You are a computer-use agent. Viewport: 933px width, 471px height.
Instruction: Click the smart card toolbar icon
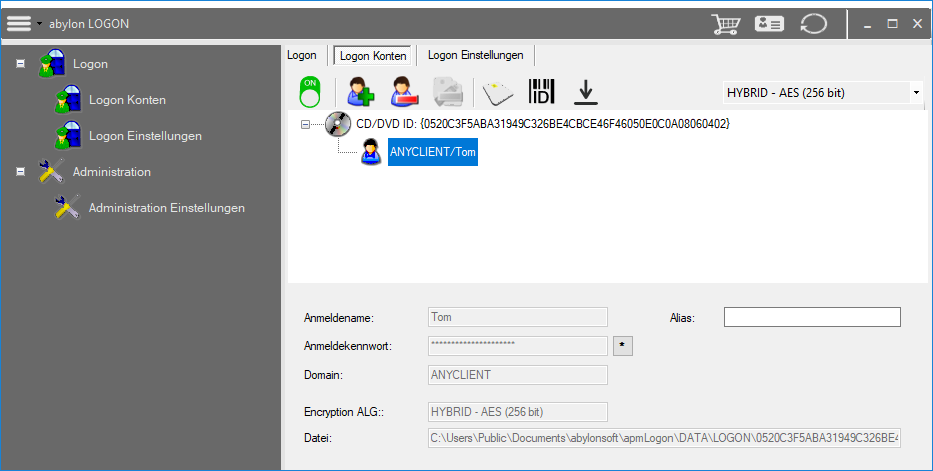click(497, 93)
